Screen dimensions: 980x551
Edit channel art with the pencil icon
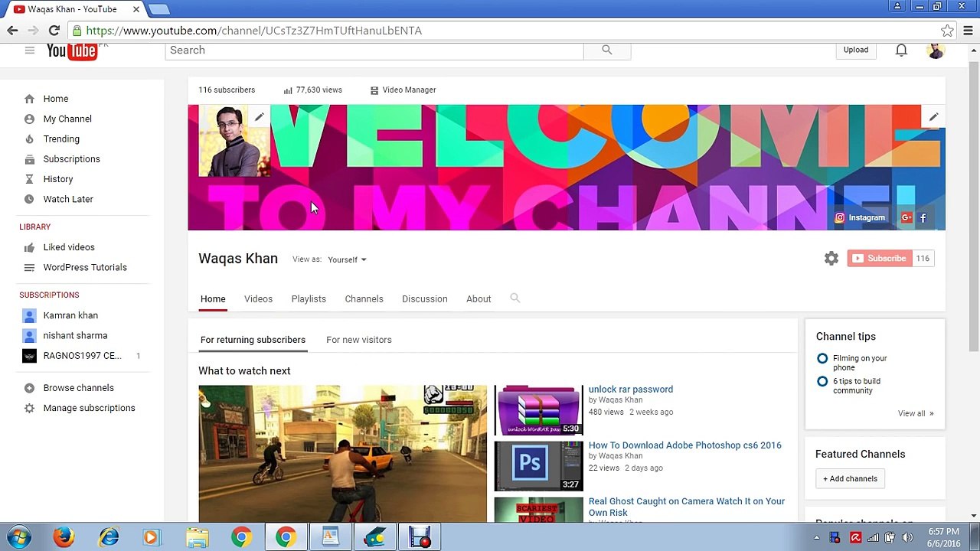933,117
